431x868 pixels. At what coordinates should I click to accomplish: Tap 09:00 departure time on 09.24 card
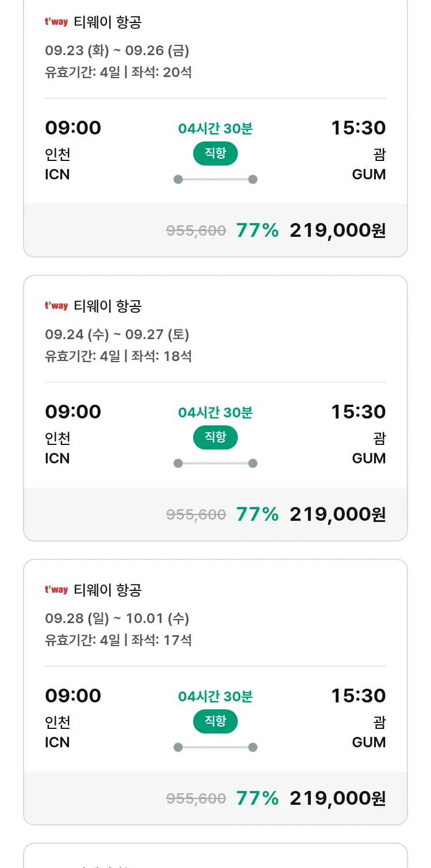pyautogui.click(x=73, y=412)
